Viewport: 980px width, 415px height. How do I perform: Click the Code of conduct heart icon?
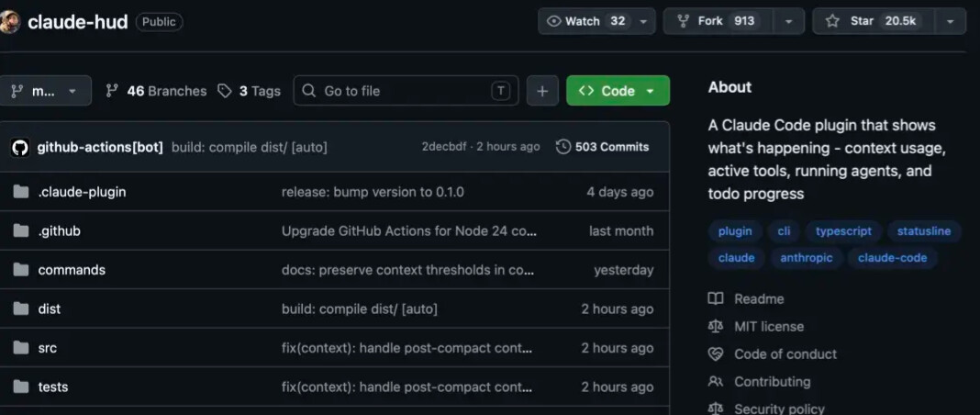[716, 353]
